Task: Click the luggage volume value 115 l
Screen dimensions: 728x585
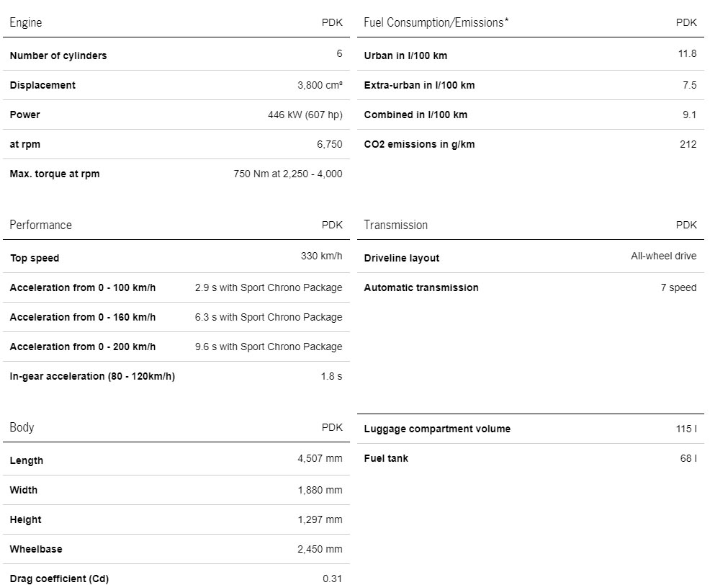Action: (x=686, y=429)
